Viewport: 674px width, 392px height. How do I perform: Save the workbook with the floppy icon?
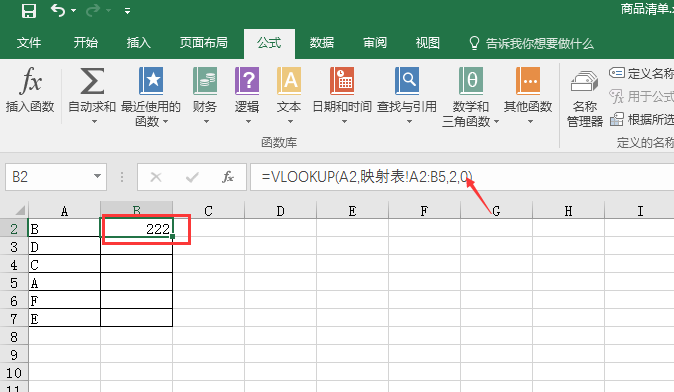click(29, 11)
